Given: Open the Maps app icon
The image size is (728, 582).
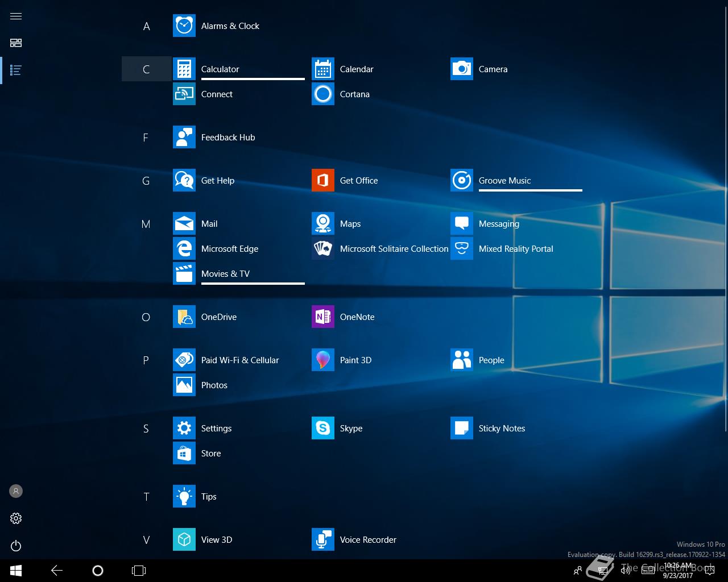Looking at the screenshot, I should pos(323,223).
